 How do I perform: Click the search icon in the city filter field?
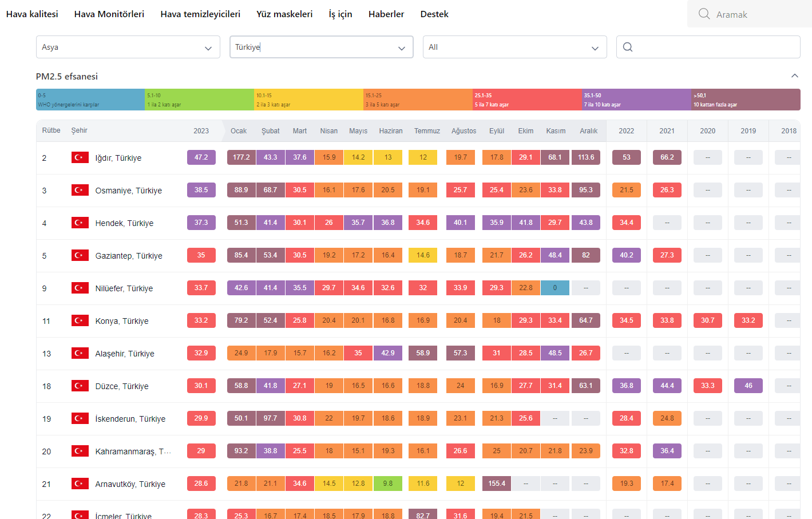[628, 47]
